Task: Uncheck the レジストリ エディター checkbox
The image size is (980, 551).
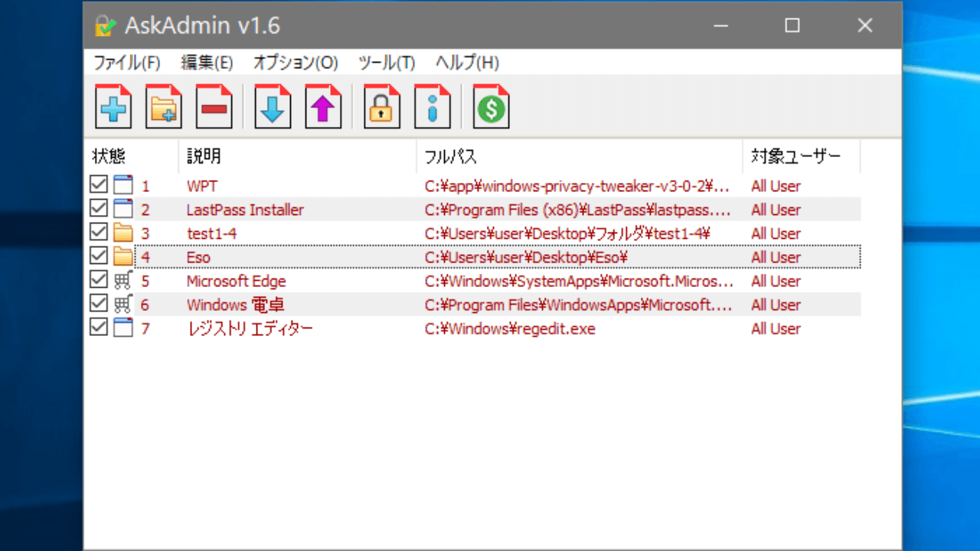Action: (99, 328)
